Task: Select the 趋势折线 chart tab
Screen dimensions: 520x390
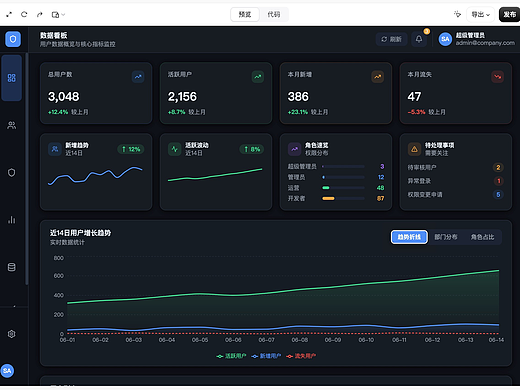Action: coord(409,237)
